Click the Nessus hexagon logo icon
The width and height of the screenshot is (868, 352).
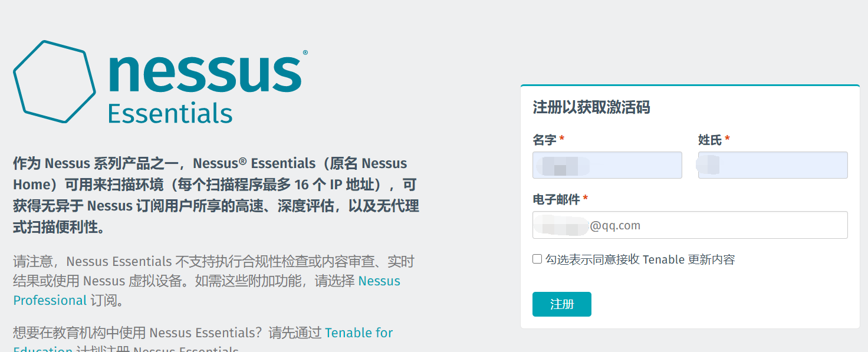(x=54, y=81)
